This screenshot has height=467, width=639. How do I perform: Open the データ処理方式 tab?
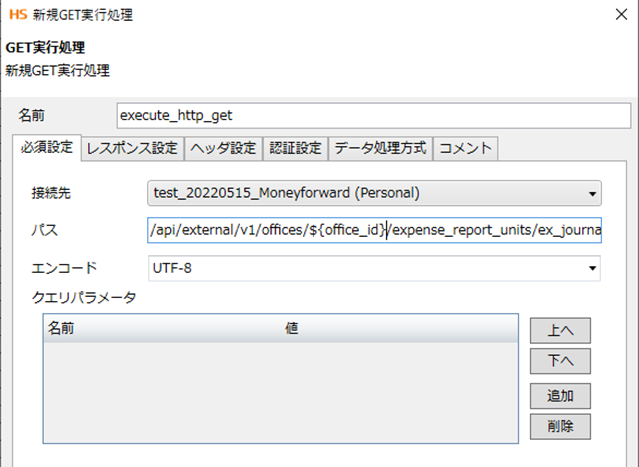[380, 148]
